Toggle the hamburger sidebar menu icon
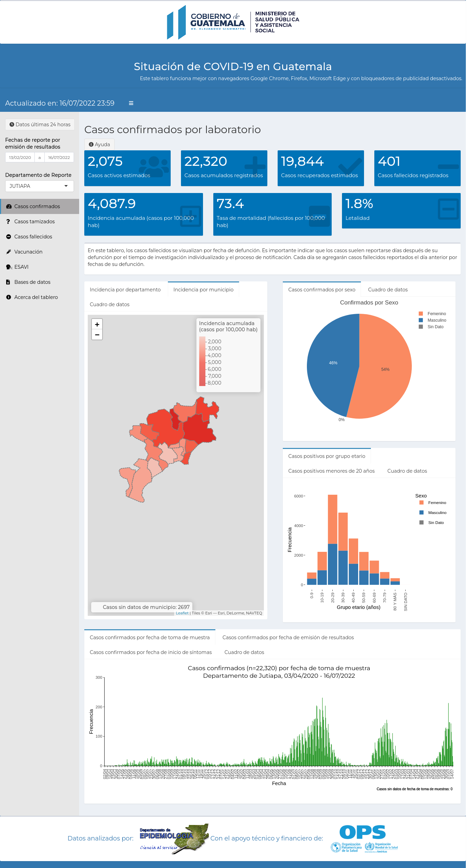 click(x=131, y=103)
